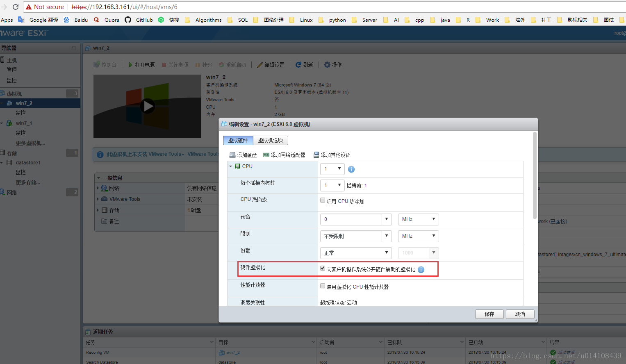Image resolution: width=626 pixels, height=364 pixels.
Task: Click win7_2 target link in recent tasks
Action: (x=233, y=353)
